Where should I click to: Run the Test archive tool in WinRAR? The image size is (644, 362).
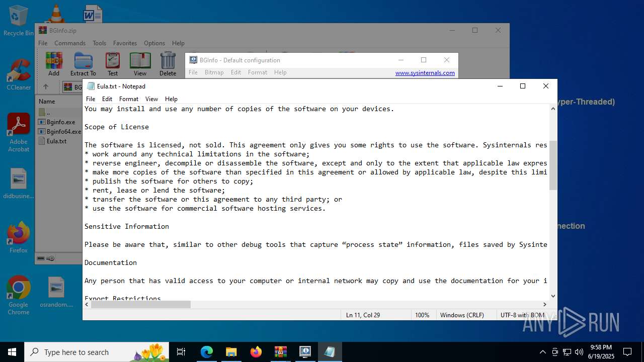tap(113, 64)
